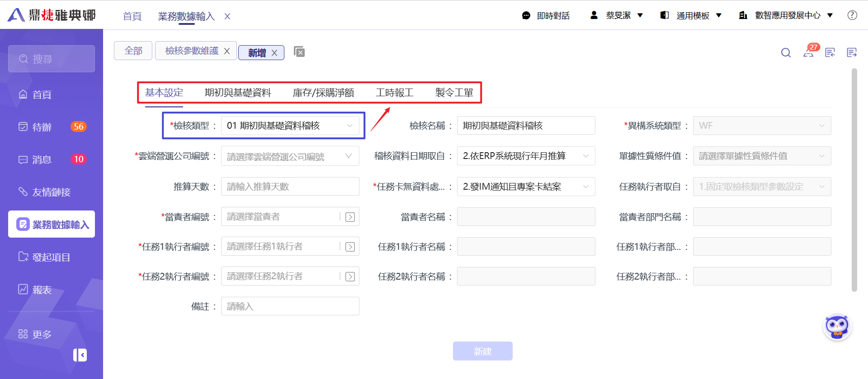This screenshot has width=868, height=379.
Task: Click the 備註 input field
Action: point(290,306)
